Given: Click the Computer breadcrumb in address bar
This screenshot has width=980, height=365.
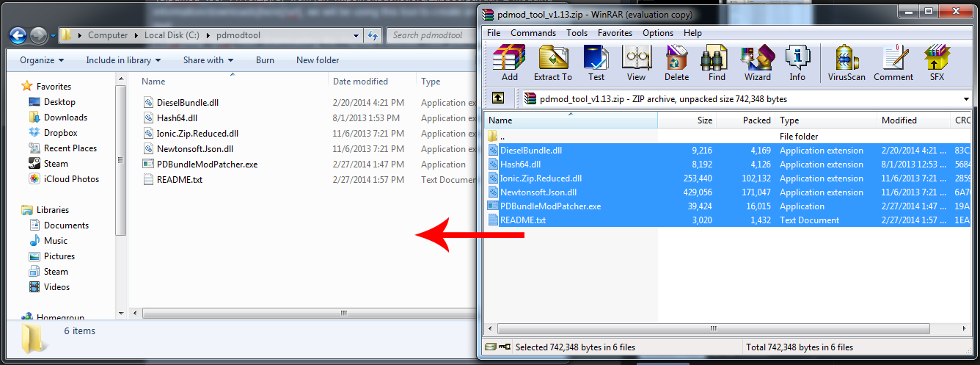Looking at the screenshot, I should [108, 35].
